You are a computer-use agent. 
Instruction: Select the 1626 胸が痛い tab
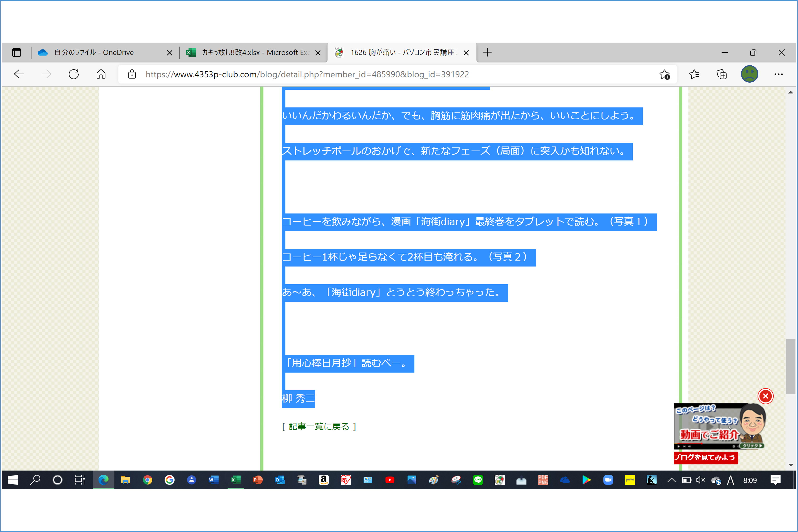point(401,52)
